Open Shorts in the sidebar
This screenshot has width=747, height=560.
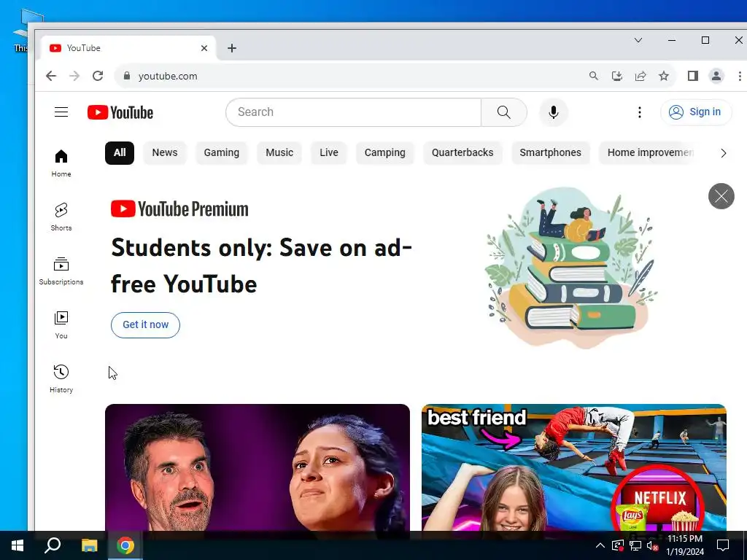tap(61, 217)
